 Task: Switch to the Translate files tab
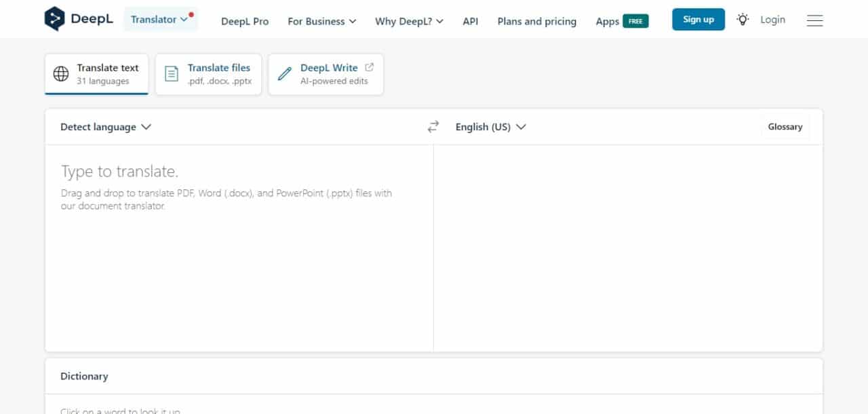[x=208, y=74]
